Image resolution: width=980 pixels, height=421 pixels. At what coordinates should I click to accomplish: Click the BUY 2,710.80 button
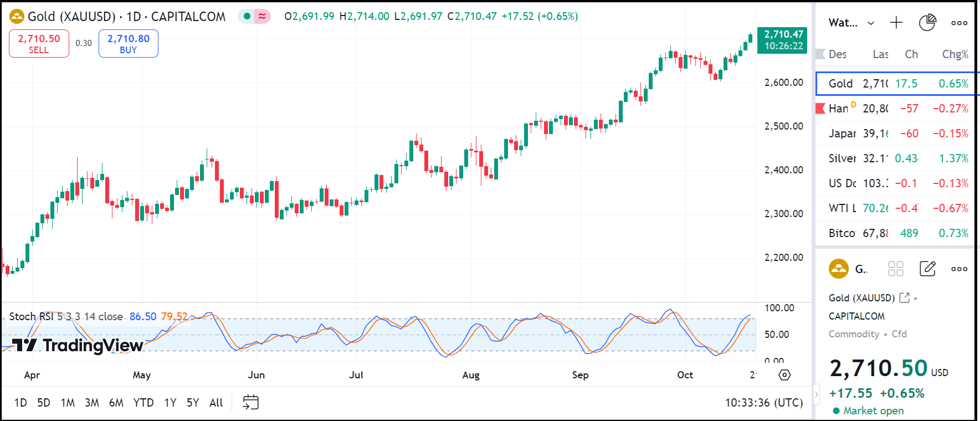coord(128,43)
